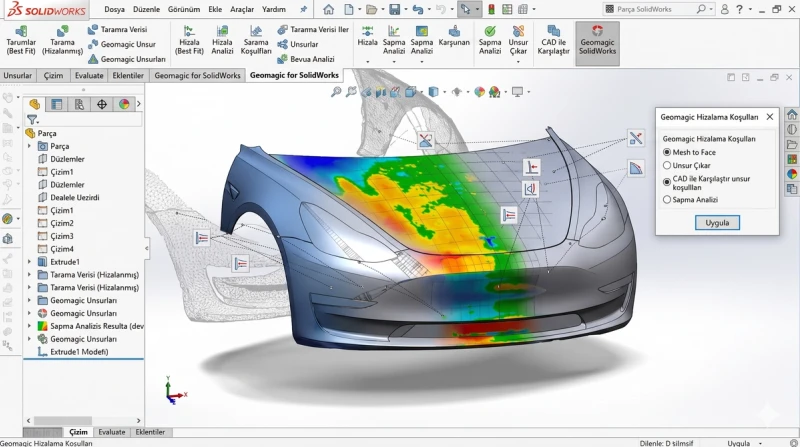Viewport: 800px width, 447px height.
Task: Expand the Sapma Analizis Resulta tree node
Action: pyautogui.click(x=29, y=326)
